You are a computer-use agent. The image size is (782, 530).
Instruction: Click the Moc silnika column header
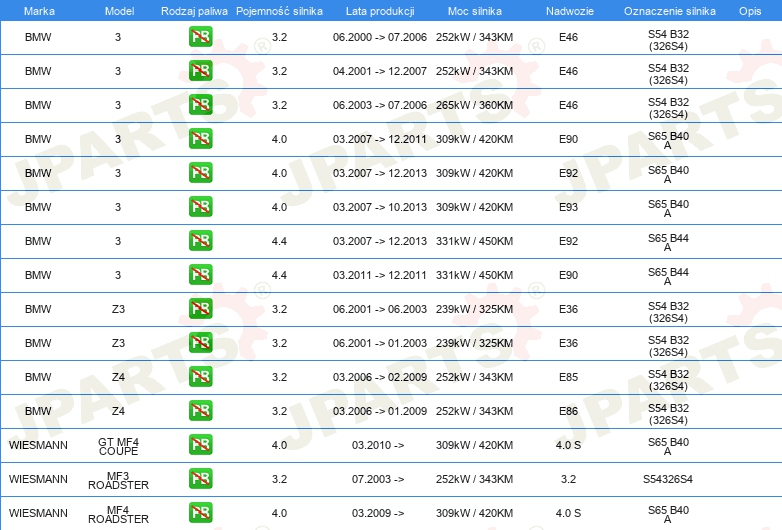pyautogui.click(x=475, y=11)
